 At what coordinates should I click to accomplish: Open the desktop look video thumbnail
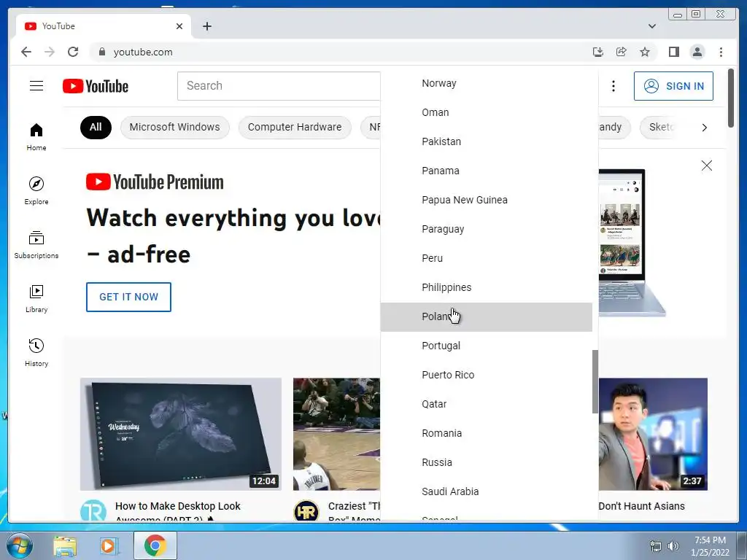(181, 435)
